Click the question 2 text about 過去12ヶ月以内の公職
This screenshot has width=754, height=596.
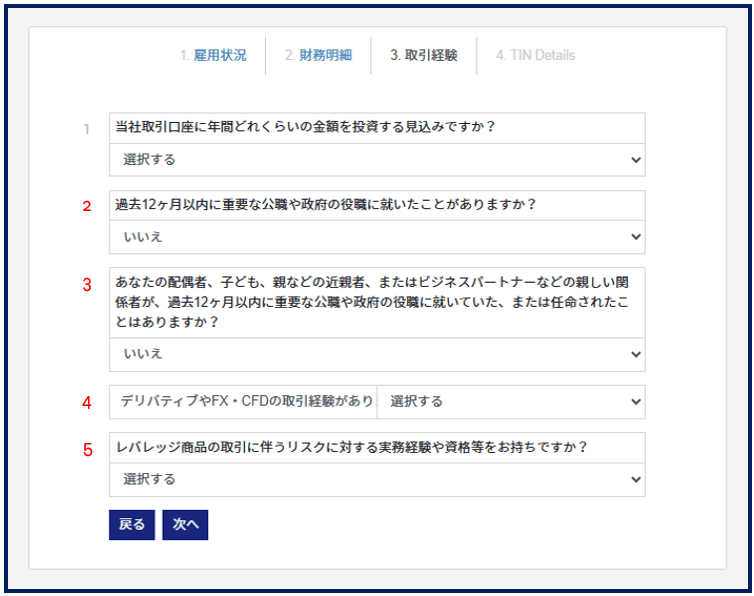(326, 205)
